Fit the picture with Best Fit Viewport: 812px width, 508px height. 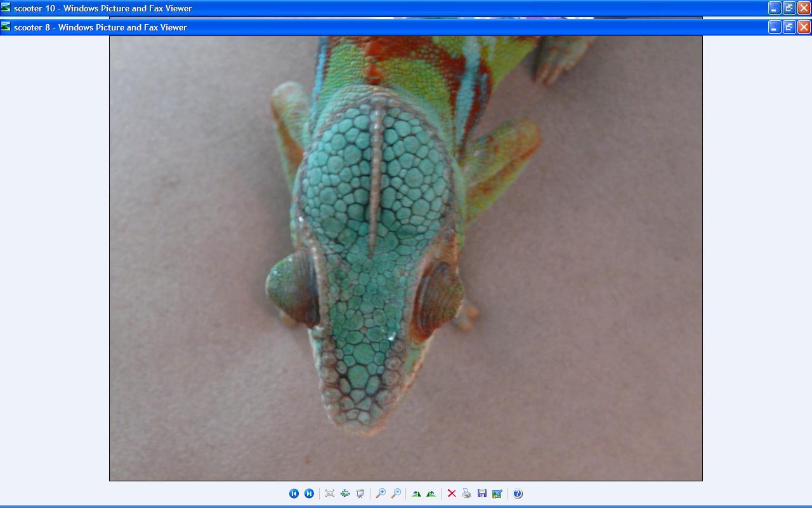click(330, 493)
